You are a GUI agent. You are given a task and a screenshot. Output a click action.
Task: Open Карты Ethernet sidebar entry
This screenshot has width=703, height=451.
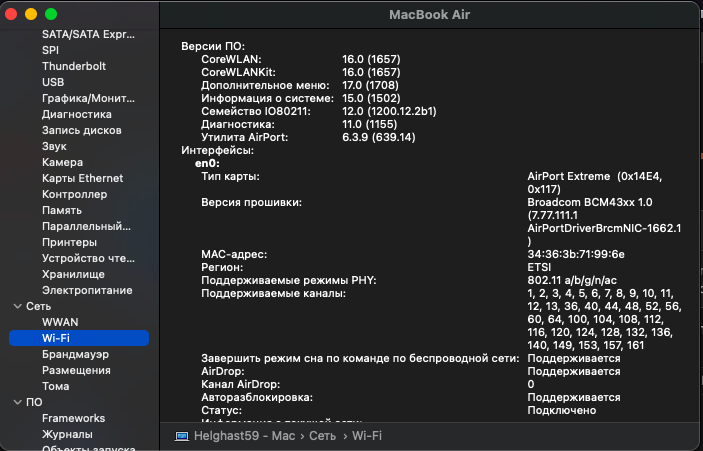tap(82, 178)
